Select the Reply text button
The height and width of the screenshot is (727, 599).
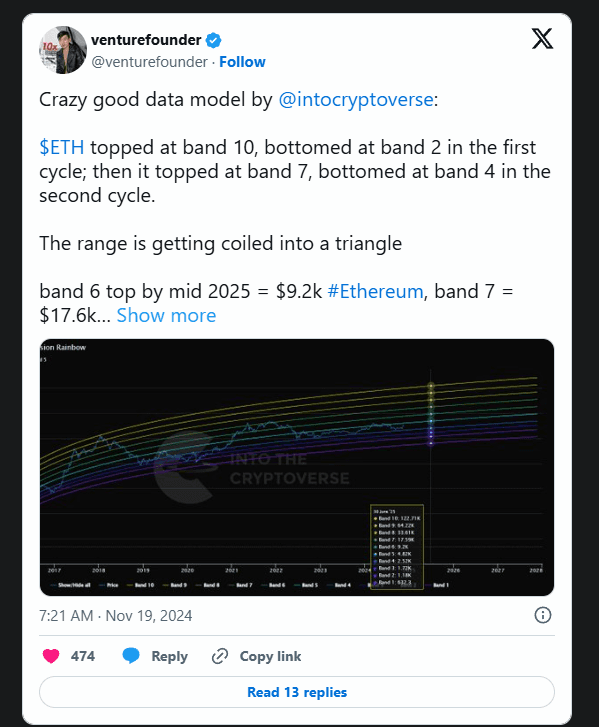[169, 657]
